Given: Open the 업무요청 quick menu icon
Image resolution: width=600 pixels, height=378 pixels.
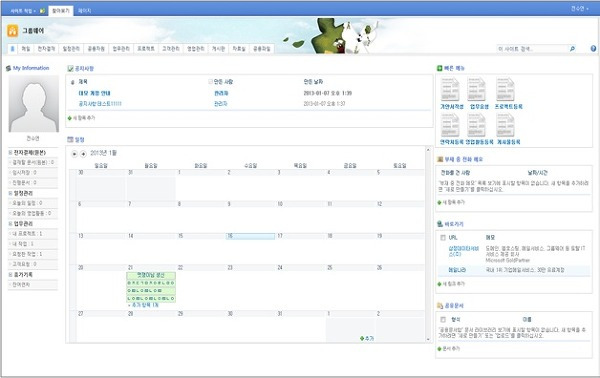Looking at the screenshot, I should [x=477, y=89].
